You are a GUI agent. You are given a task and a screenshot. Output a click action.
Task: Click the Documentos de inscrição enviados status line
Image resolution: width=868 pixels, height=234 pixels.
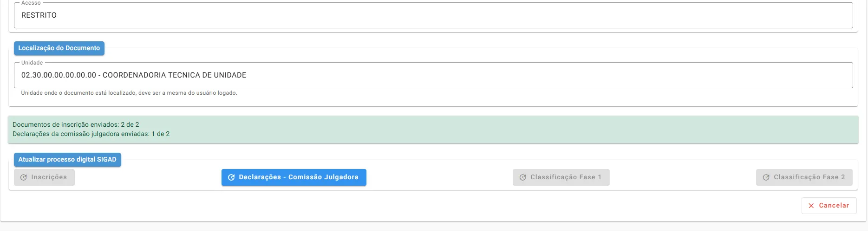point(76,125)
